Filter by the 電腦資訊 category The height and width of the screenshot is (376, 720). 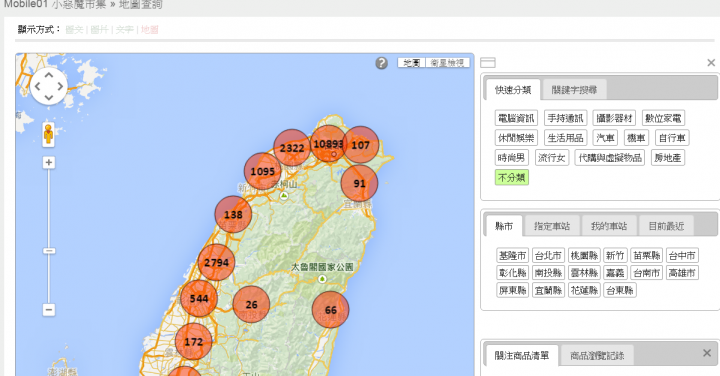[516, 118]
